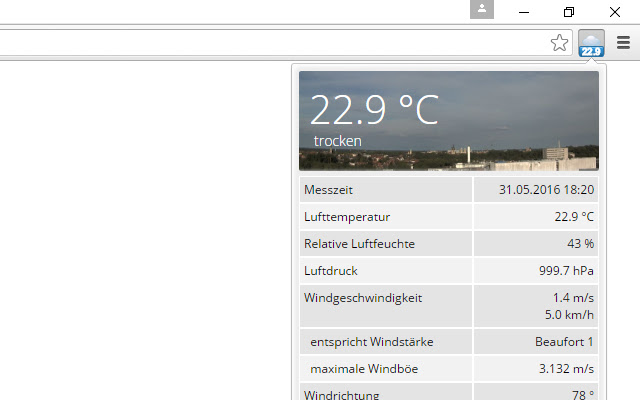This screenshot has height=400, width=640.
Task: Select the '31.05.2016 18:20' timestamp value
Action: click(547, 190)
